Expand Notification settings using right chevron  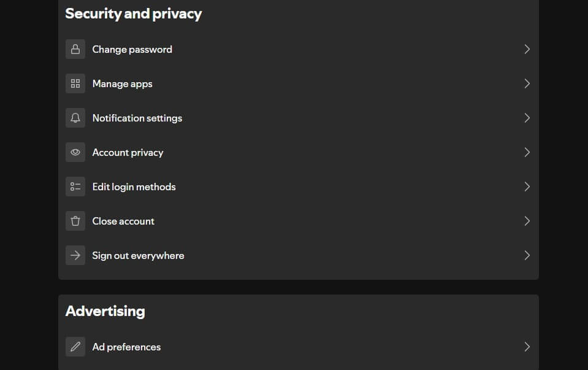527,118
